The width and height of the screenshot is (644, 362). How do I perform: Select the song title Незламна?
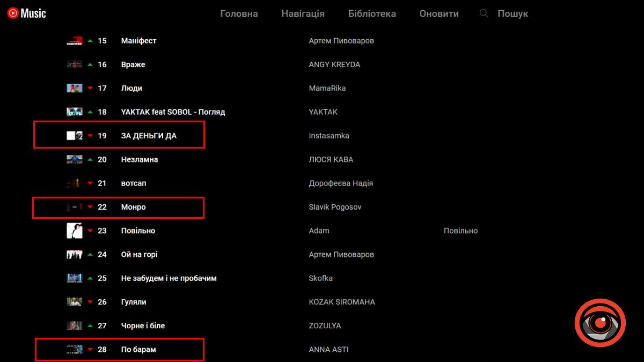(140, 159)
